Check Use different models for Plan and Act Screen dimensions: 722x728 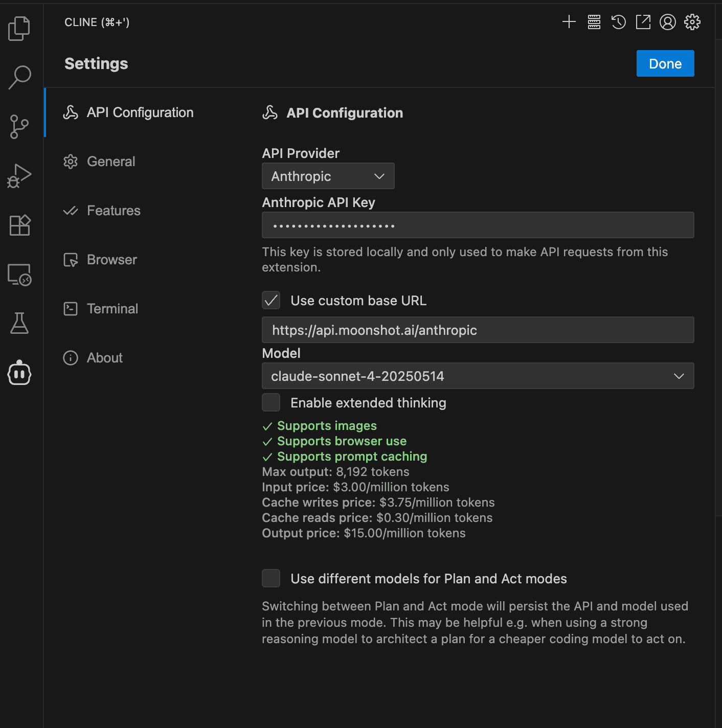click(x=271, y=578)
